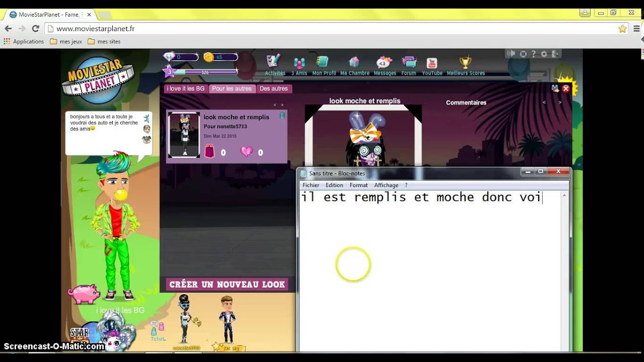Switch to 'i love it les BG' tab

(186, 88)
